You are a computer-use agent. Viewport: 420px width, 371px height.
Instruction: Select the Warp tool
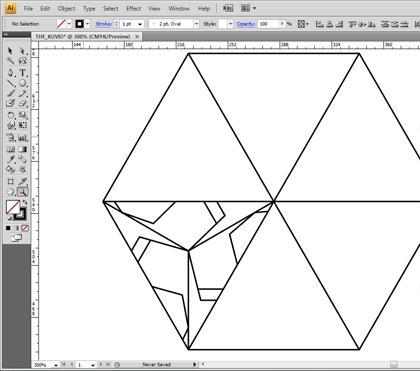click(10, 126)
